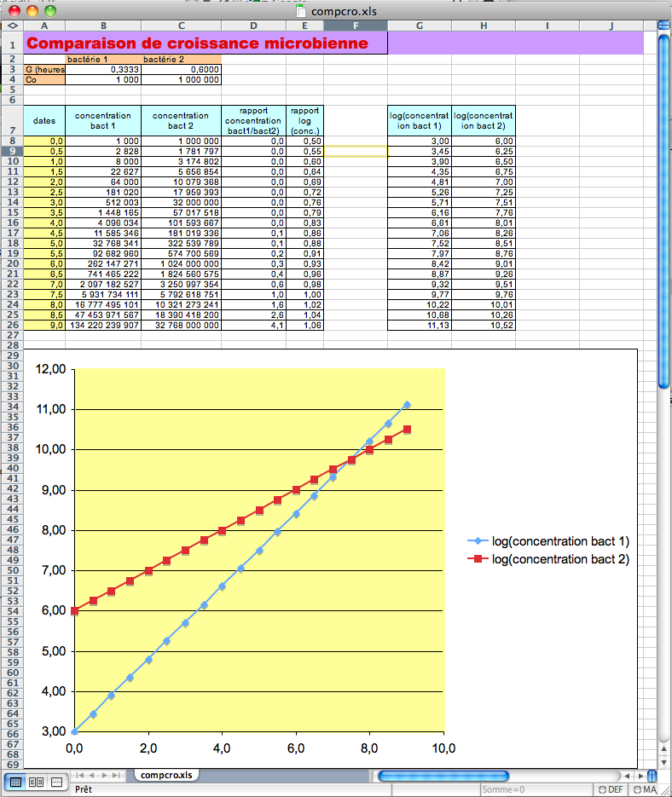Switch to Page Layout view icon
This screenshot has width=672, height=797.
point(37,781)
